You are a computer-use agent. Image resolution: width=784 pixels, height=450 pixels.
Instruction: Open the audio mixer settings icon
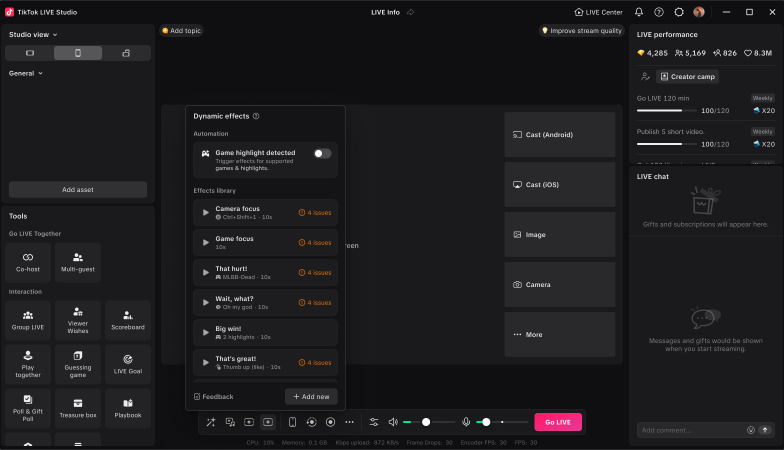pos(374,422)
